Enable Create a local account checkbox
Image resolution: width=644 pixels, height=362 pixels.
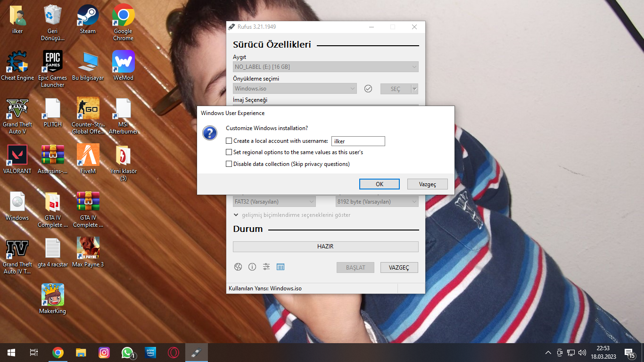pos(229,141)
